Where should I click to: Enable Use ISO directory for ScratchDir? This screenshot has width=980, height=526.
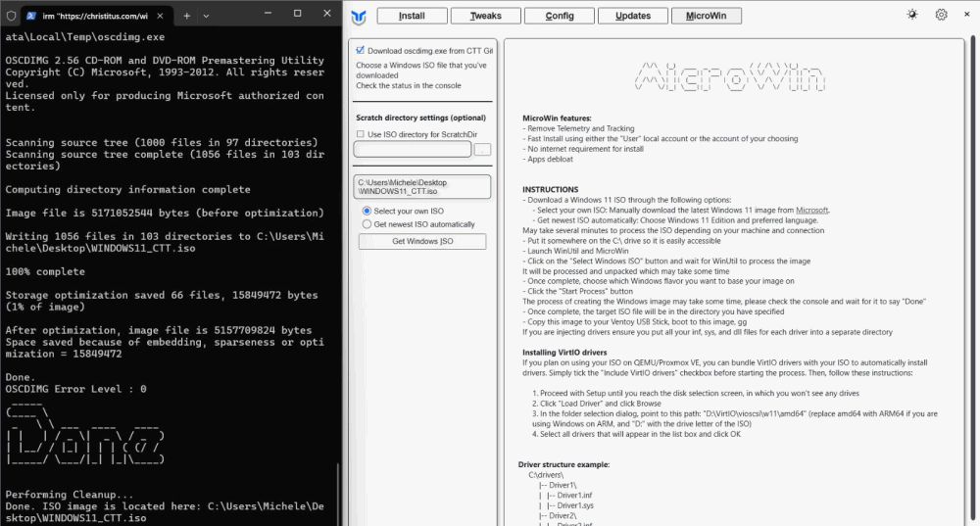point(360,133)
